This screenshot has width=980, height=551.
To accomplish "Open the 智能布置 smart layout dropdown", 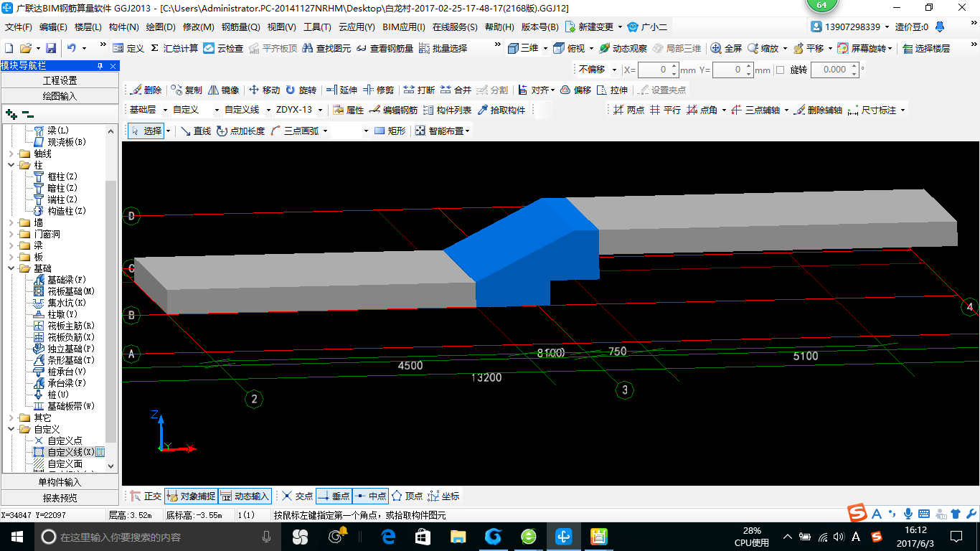I will (443, 131).
